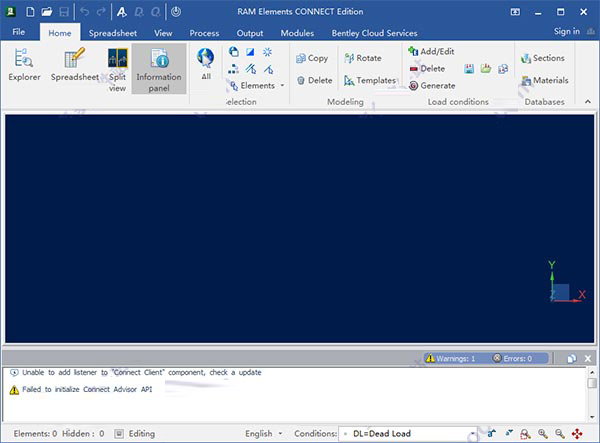Toggle the Warnings: 1 filter
This screenshot has height=443, width=600.
click(x=451, y=358)
